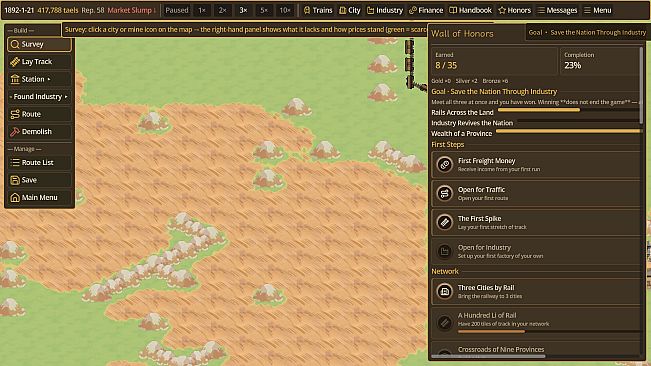Screen dimensions: 651x366
Task: Click the Wealth of a Province progress bar
Action: (x=568, y=131)
